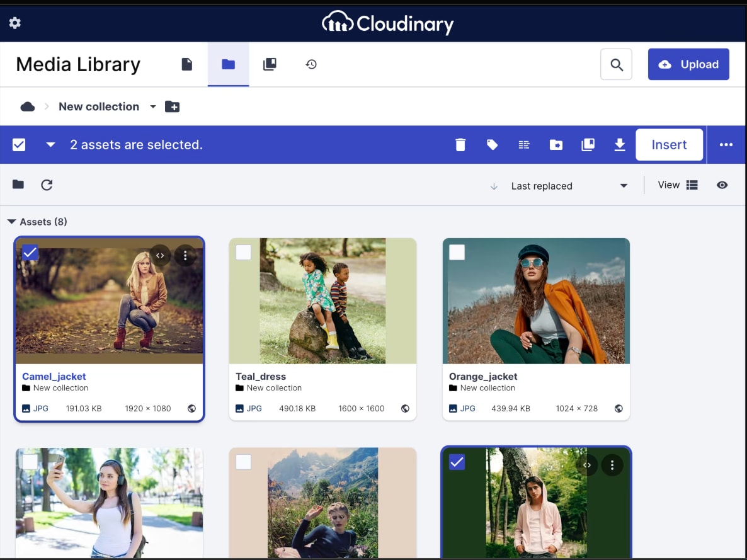The width and height of the screenshot is (747, 560).
Task: Delete selected assets with trash icon
Action: 460,145
